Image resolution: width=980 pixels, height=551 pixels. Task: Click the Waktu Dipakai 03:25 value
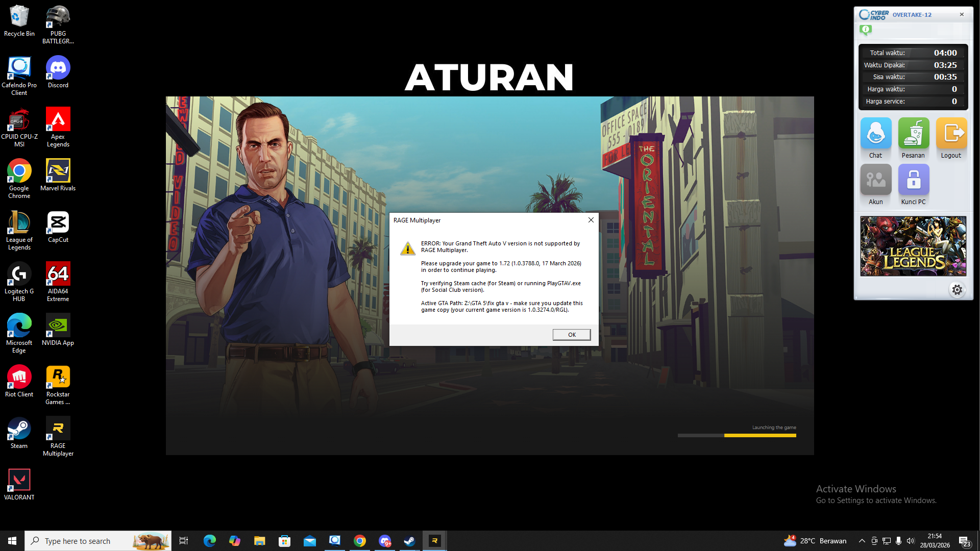(x=945, y=65)
